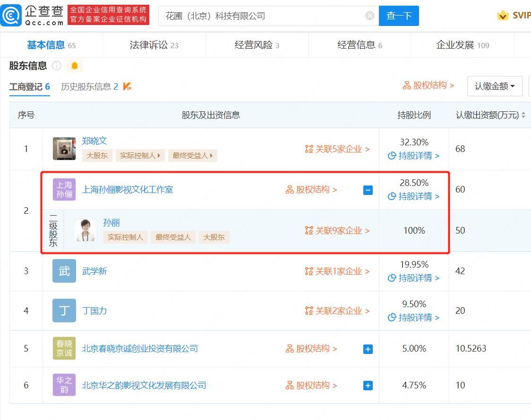
Task: Sort by 认缴出资额 column arrows
Action: coord(523,115)
